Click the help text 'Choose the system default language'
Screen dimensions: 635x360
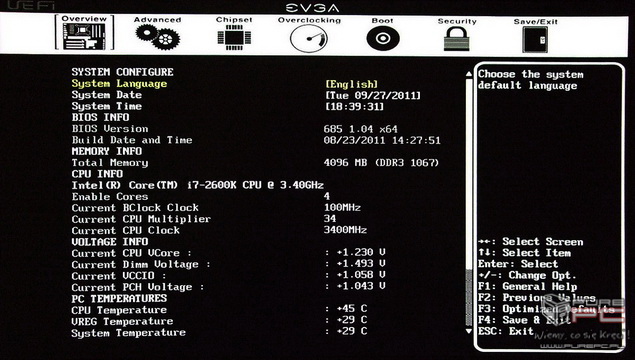click(531, 80)
